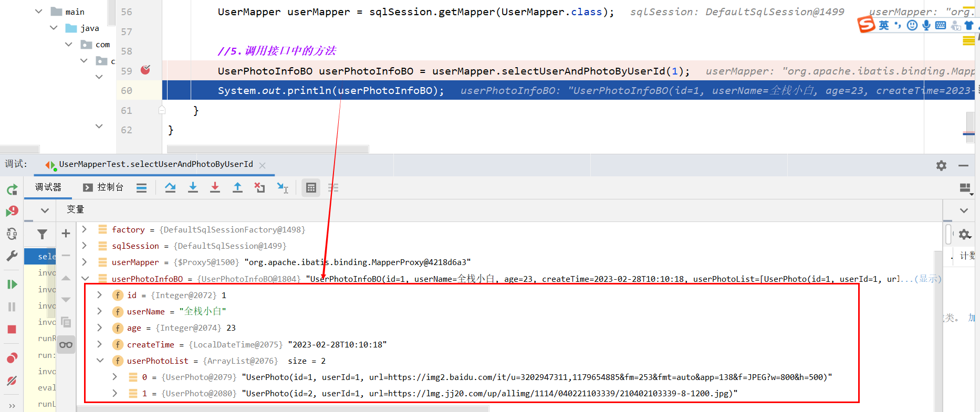
Task: Expand userPhotoList element 1
Action: point(114,393)
